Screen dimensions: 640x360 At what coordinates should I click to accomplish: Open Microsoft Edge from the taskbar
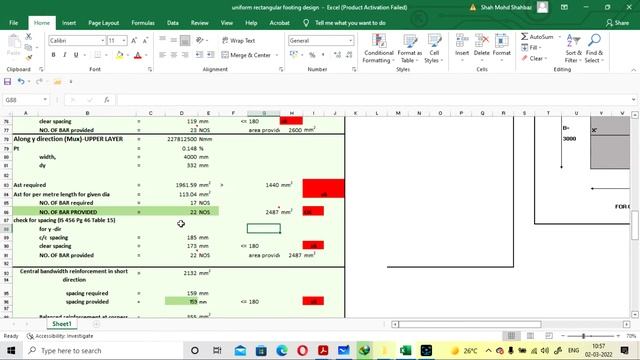point(282,351)
